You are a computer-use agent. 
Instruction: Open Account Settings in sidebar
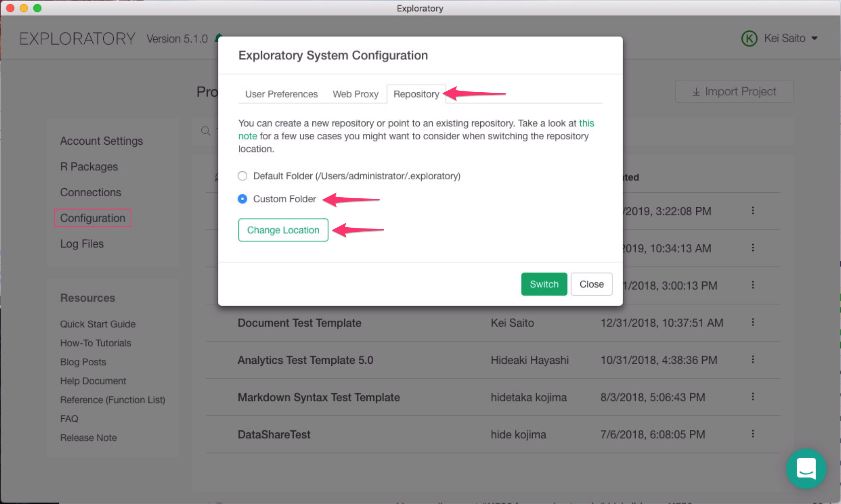[102, 141]
